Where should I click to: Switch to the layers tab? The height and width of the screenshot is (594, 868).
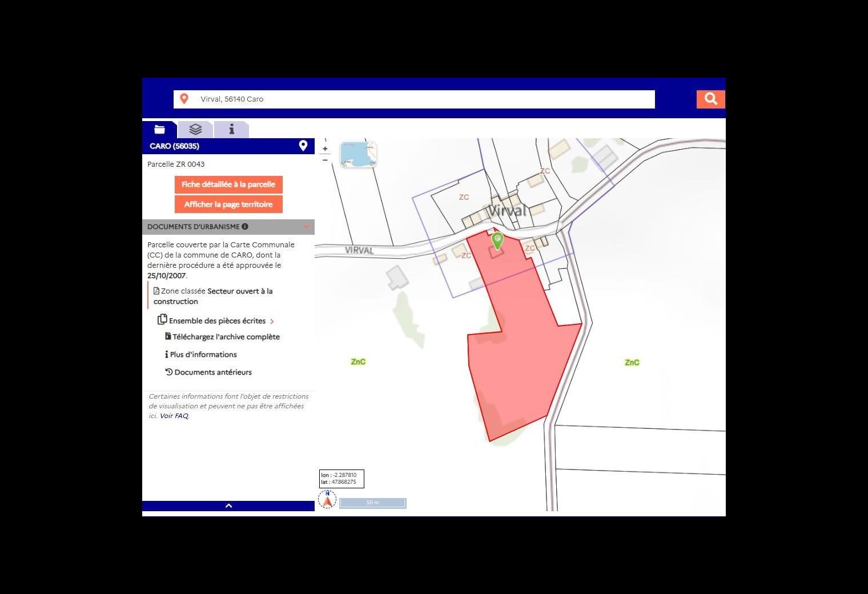[195, 130]
